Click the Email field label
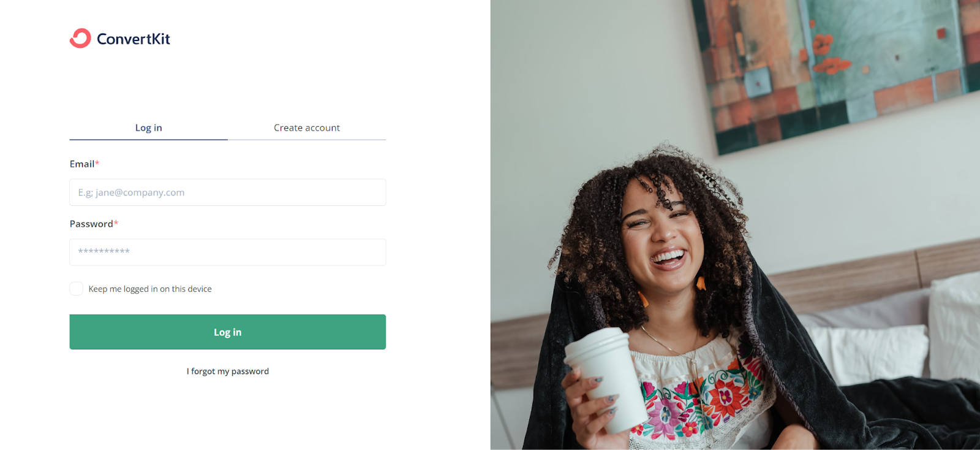980x450 pixels. coord(82,164)
